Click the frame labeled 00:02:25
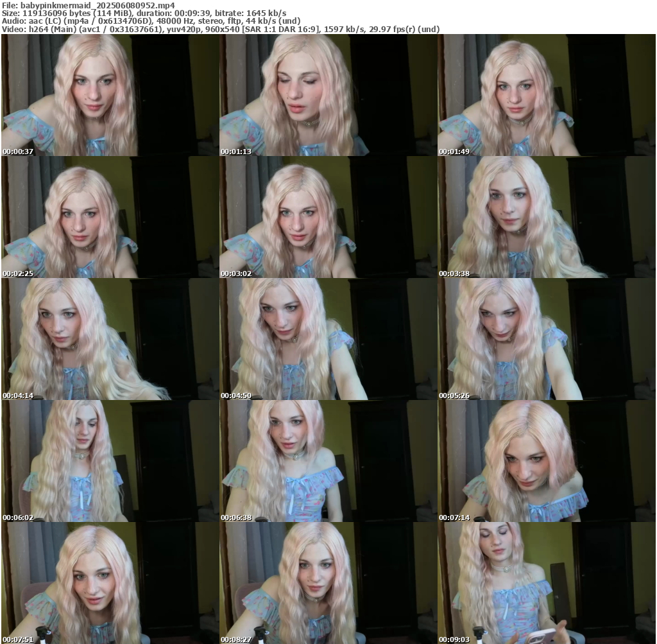The height and width of the screenshot is (644, 657). click(110, 217)
